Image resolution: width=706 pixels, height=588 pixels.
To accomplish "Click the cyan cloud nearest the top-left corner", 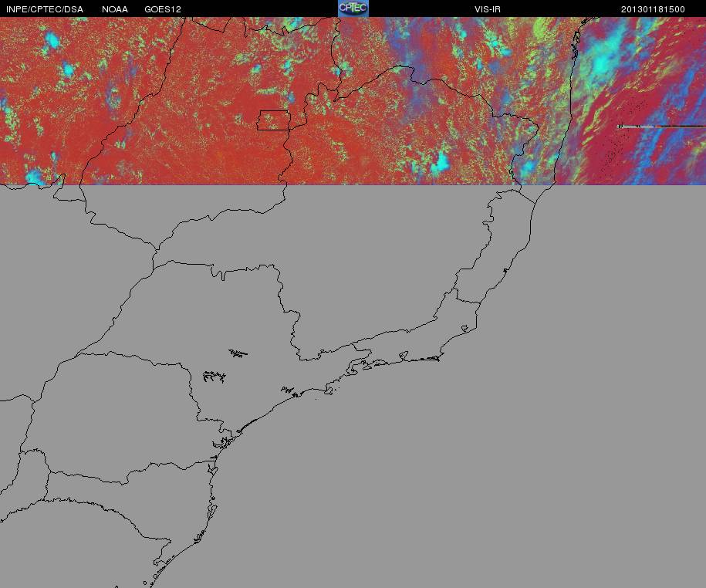I will (52, 39).
